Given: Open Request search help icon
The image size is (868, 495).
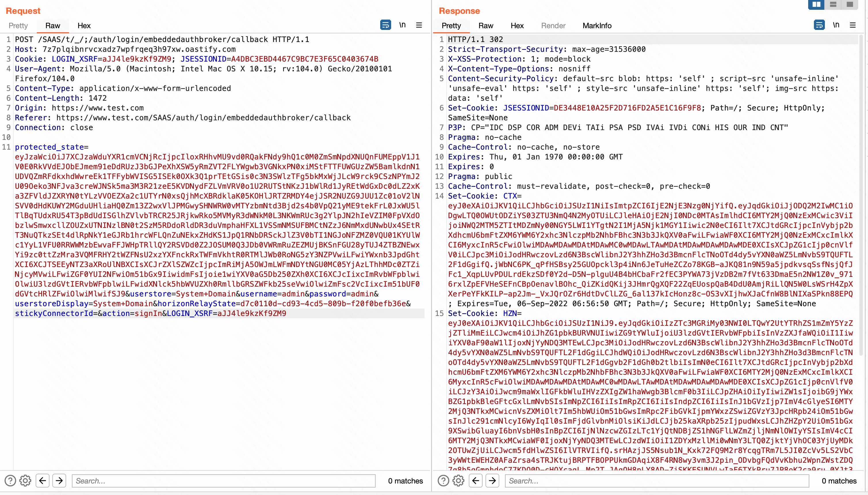Looking at the screenshot, I should [10, 481].
